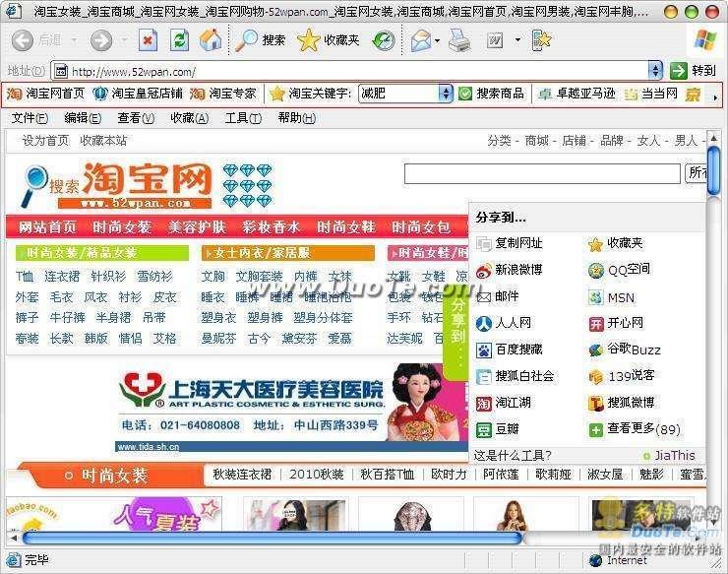Go to the home page via the house icon
The height and width of the screenshot is (574, 728).
[211, 40]
